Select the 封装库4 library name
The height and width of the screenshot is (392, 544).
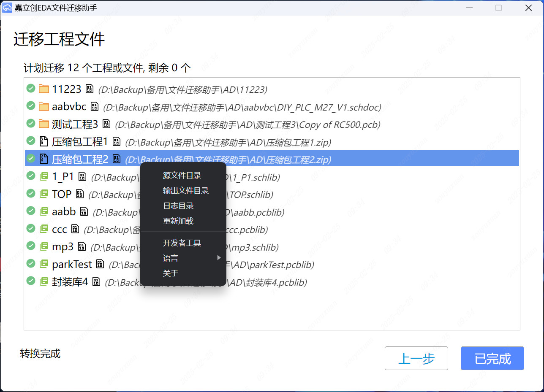[x=70, y=281]
